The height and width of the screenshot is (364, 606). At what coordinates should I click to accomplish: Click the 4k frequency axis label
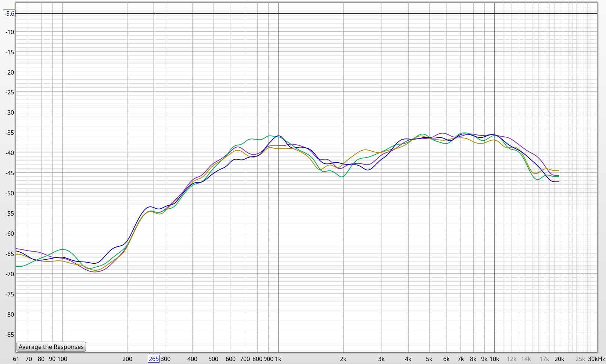tap(408, 359)
